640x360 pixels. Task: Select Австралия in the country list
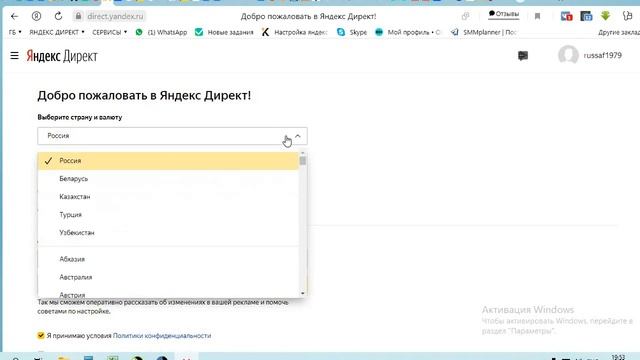[168, 277]
